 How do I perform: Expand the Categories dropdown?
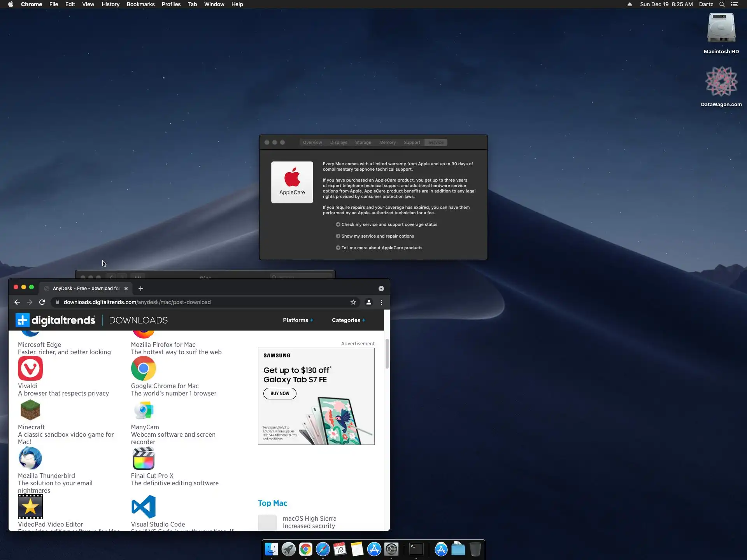coord(348,320)
